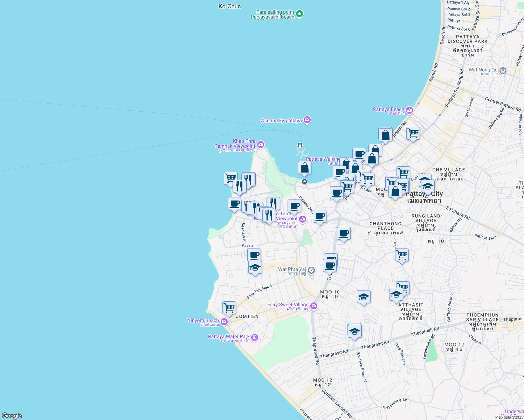
Task: Click the Wat Phra Yai temple icon
Action: point(311,270)
